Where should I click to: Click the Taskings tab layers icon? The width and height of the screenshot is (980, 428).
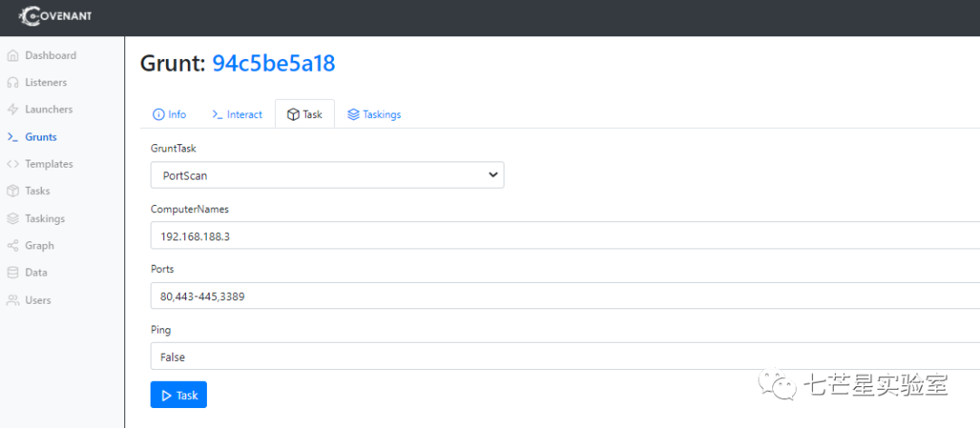point(353,114)
